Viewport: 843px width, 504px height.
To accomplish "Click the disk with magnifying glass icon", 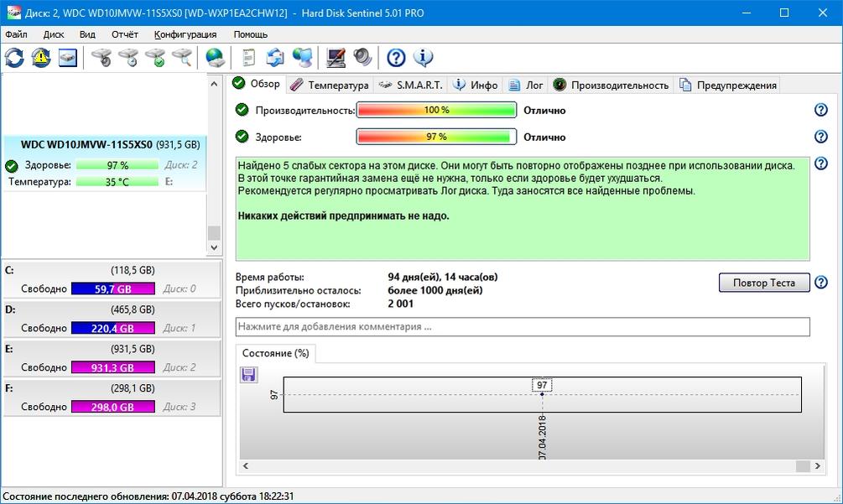I will pos(182,58).
